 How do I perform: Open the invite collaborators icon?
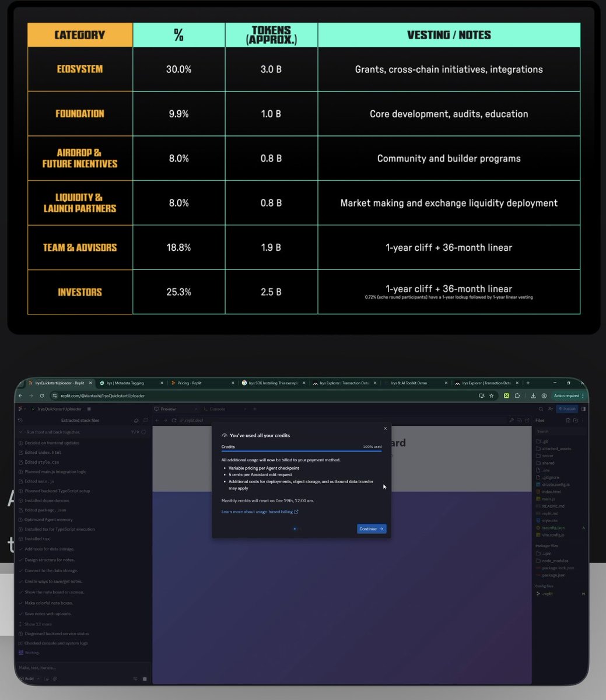[551, 409]
